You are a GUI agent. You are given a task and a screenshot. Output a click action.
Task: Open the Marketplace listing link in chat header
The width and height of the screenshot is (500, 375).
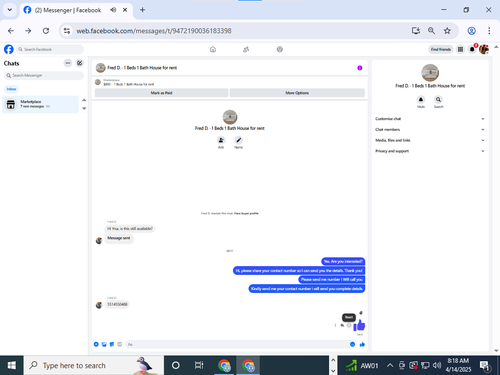[x=129, y=84]
